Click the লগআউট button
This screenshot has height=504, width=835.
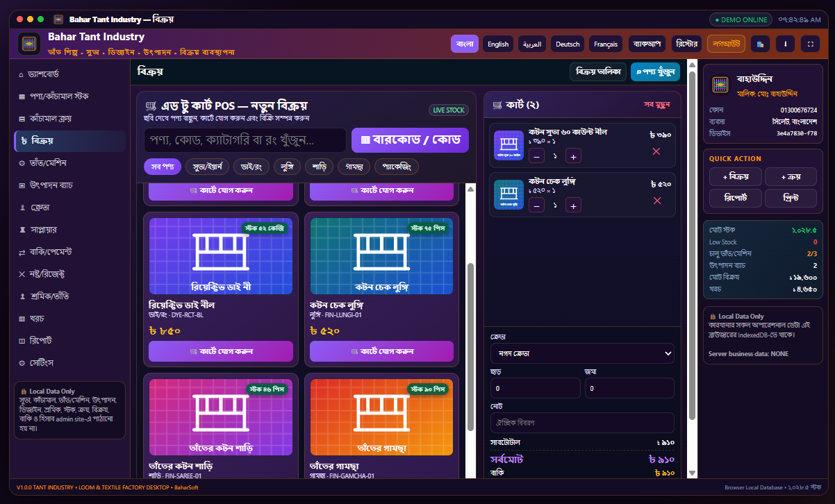pos(726,44)
